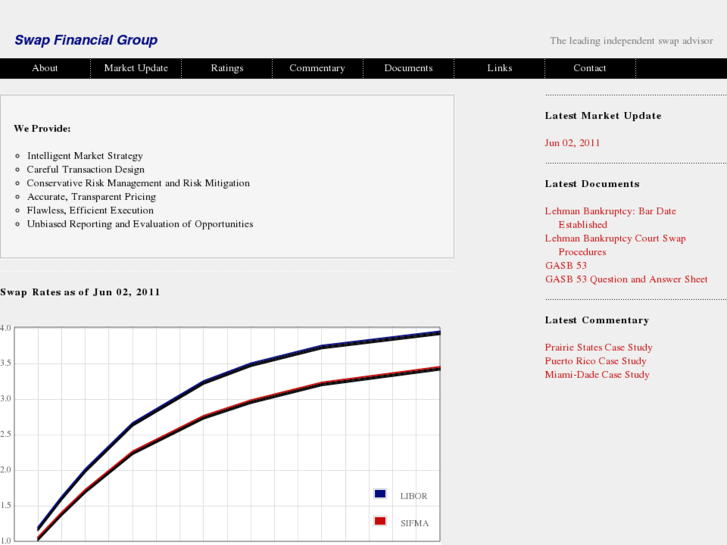Open the Puerto Rico Case Study
The height and width of the screenshot is (545, 727).
pyautogui.click(x=595, y=361)
